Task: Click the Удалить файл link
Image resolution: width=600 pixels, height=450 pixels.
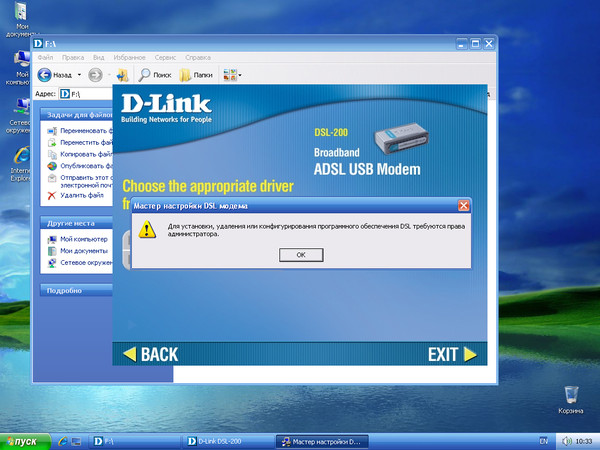Action: coord(82,195)
